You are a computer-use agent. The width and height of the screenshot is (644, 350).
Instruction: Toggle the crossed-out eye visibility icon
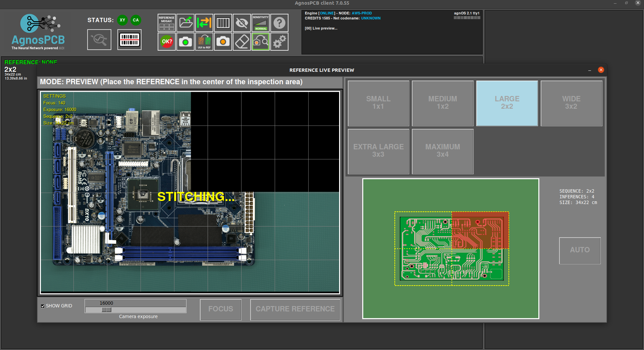pos(242,23)
